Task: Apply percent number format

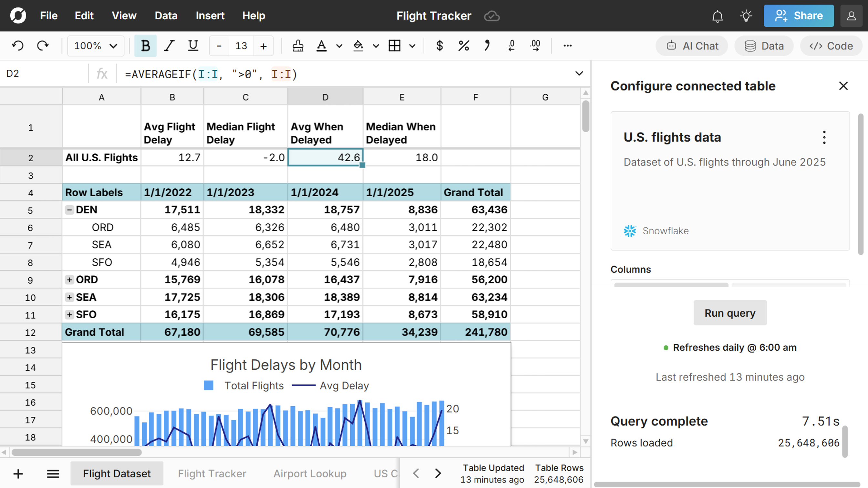Action: pos(464,46)
